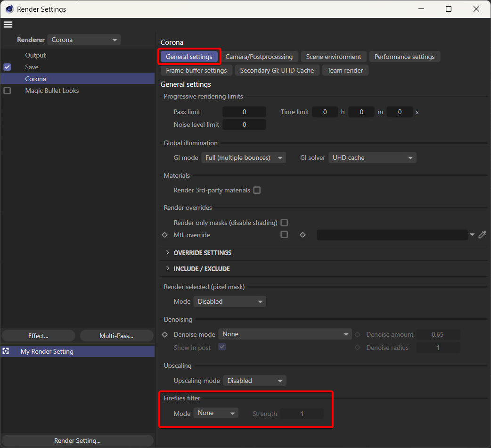Click the render setting icon beside My Render Setting
This screenshot has height=448, width=491.
6,351
